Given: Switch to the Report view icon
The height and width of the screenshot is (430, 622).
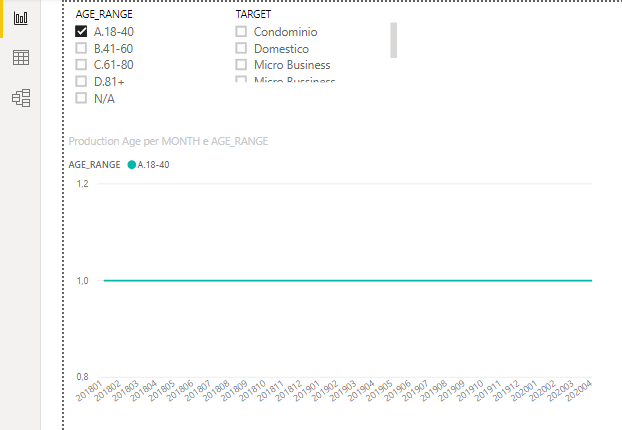Looking at the screenshot, I should tap(21, 18).
